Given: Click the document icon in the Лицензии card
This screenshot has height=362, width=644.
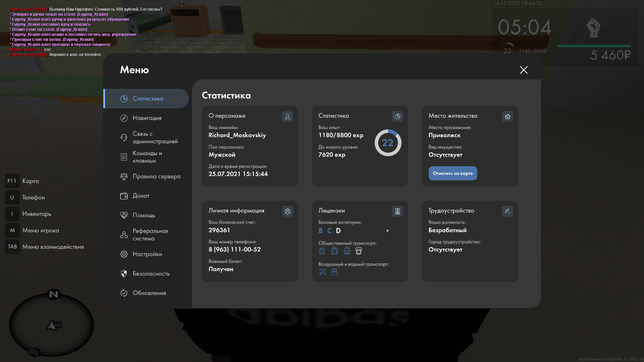Looking at the screenshot, I should (x=397, y=211).
